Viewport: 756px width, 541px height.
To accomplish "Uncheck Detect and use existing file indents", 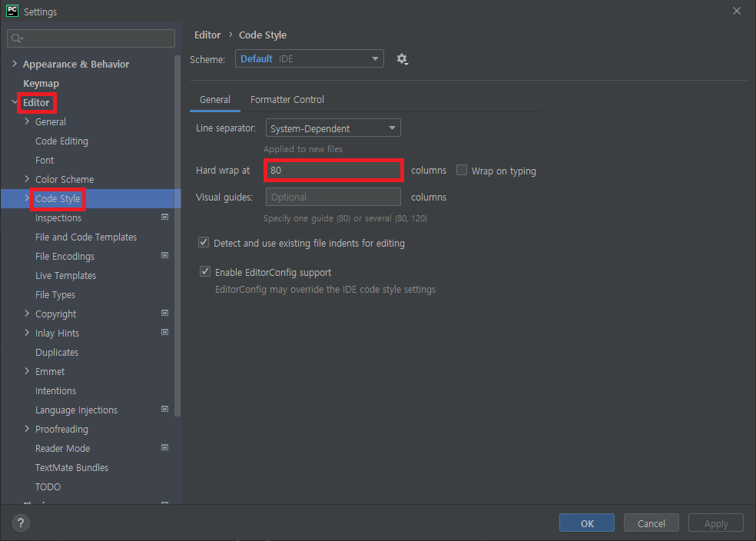I will tap(204, 243).
